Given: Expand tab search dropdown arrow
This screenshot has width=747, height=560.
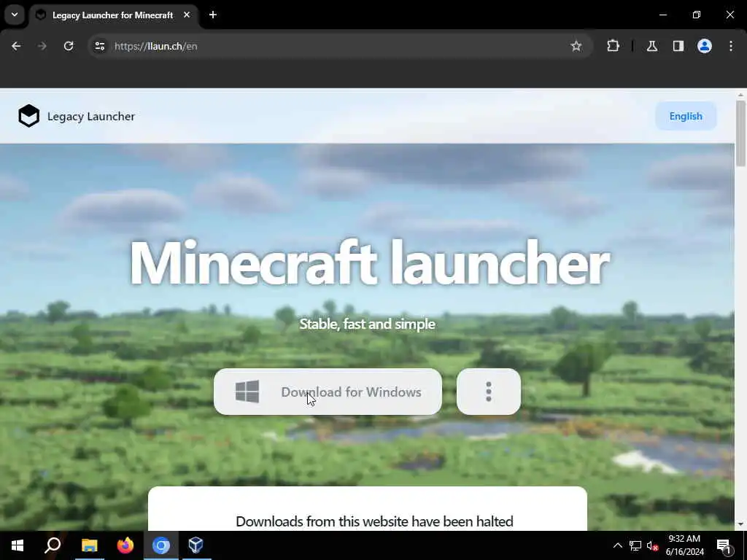Looking at the screenshot, I should click(x=15, y=15).
